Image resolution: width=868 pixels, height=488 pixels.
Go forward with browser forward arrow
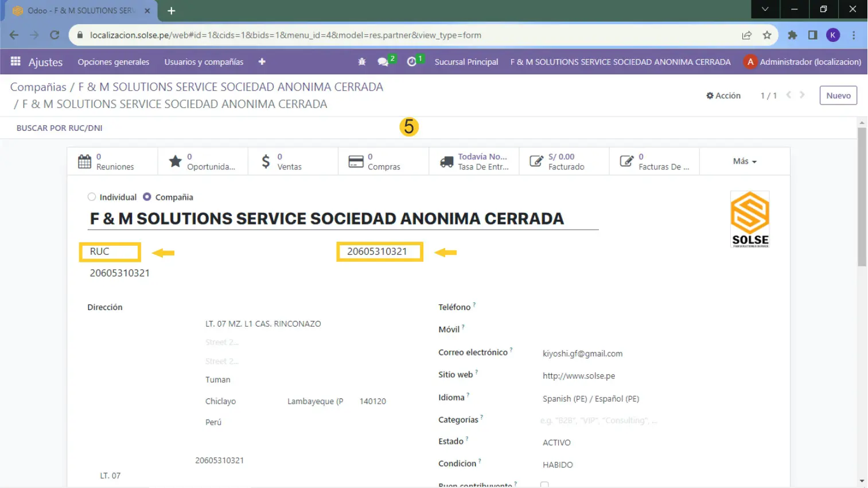coord(34,35)
